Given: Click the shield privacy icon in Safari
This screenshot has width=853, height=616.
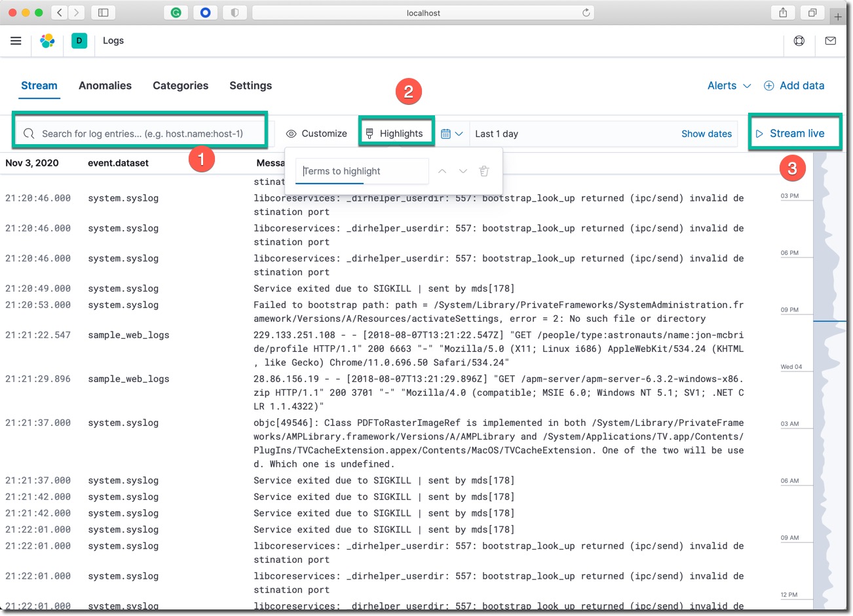Looking at the screenshot, I should 235,12.
